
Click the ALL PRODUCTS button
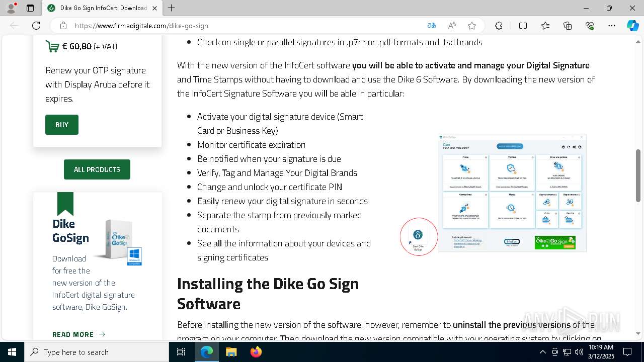click(97, 169)
